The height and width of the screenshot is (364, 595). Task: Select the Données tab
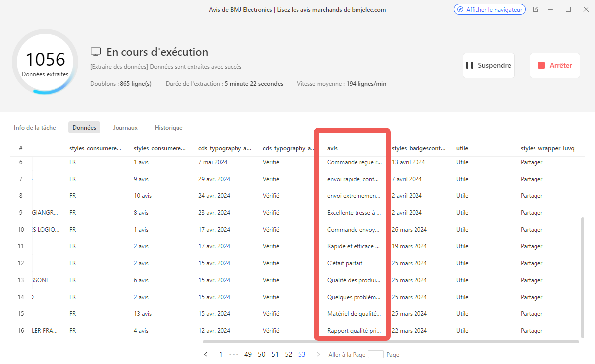[84, 128]
